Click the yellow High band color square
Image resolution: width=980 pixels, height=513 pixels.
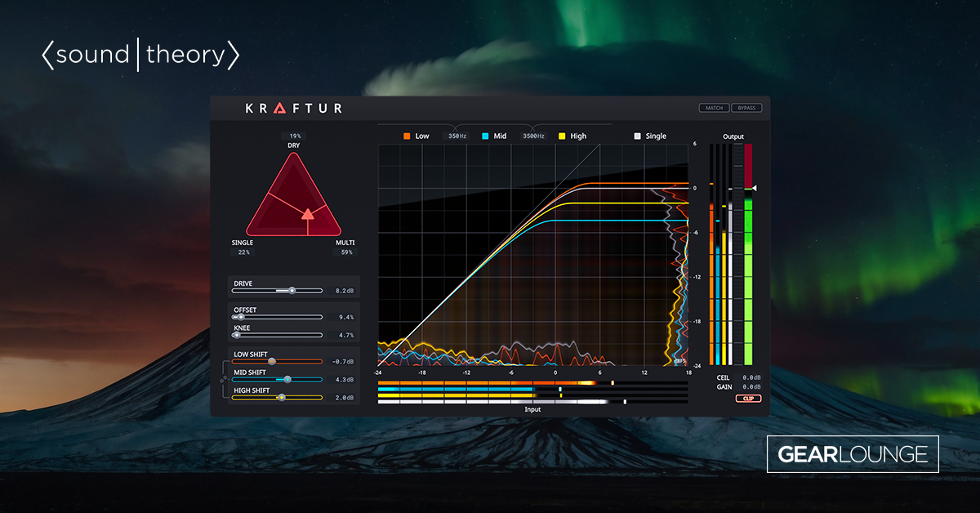tap(562, 136)
